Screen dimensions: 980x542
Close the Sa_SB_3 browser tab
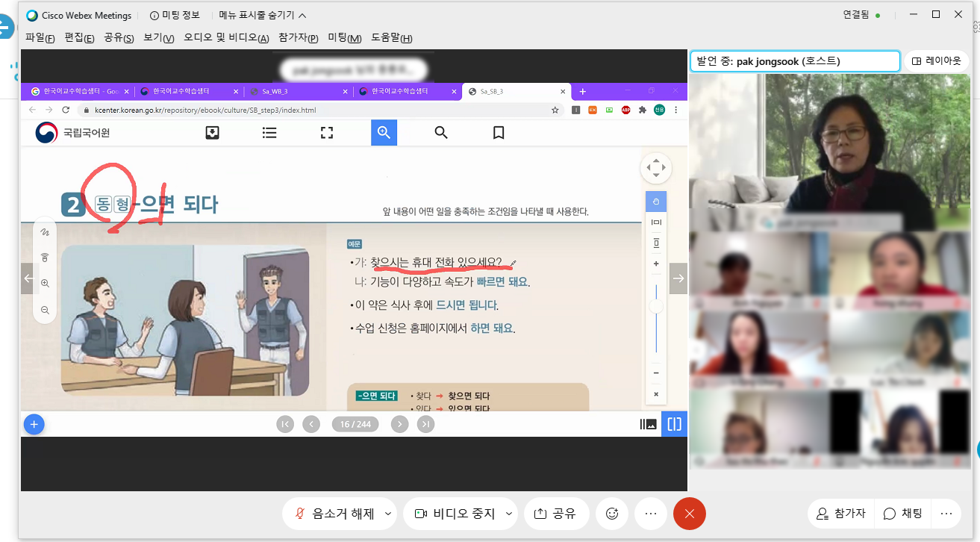(561, 91)
